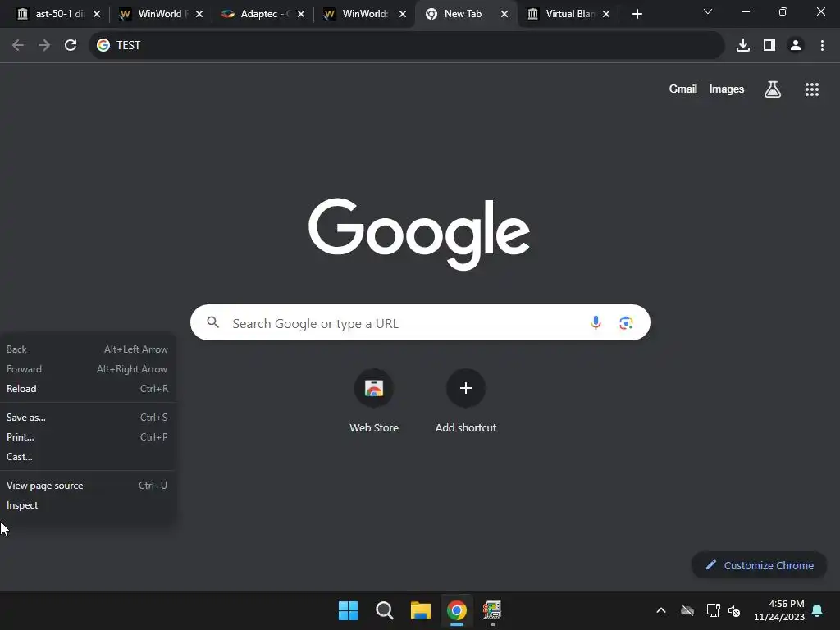Screen dimensions: 840x630
Task: Click the muted volume tray icon
Action: click(x=734, y=610)
